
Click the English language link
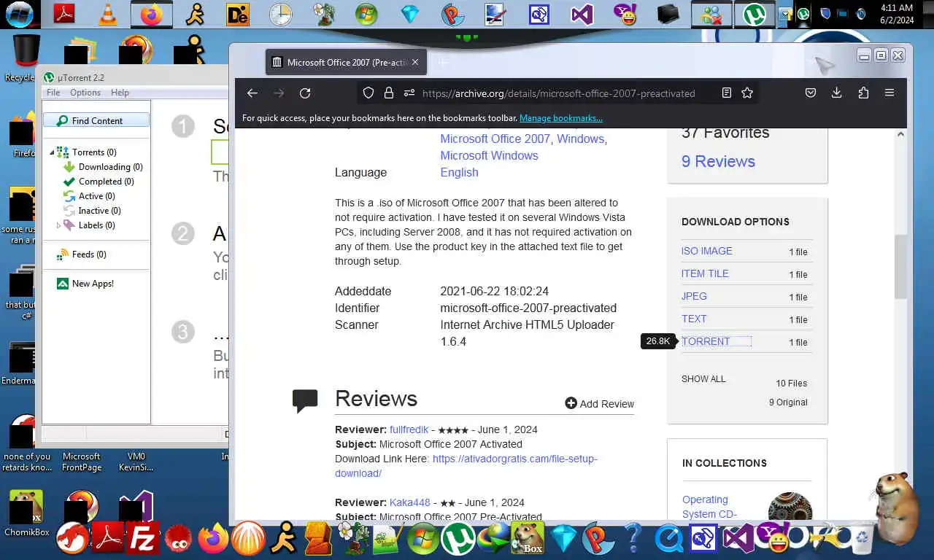(459, 172)
